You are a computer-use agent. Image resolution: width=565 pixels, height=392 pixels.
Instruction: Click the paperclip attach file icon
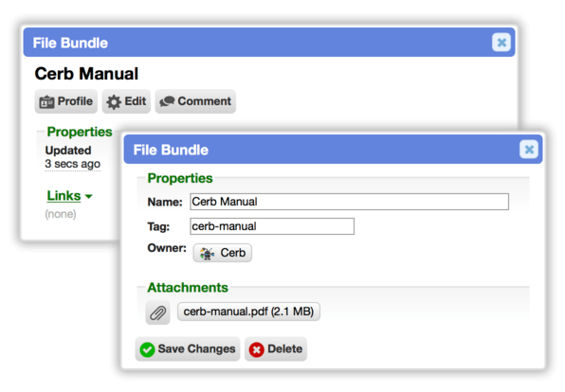click(157, 312)
